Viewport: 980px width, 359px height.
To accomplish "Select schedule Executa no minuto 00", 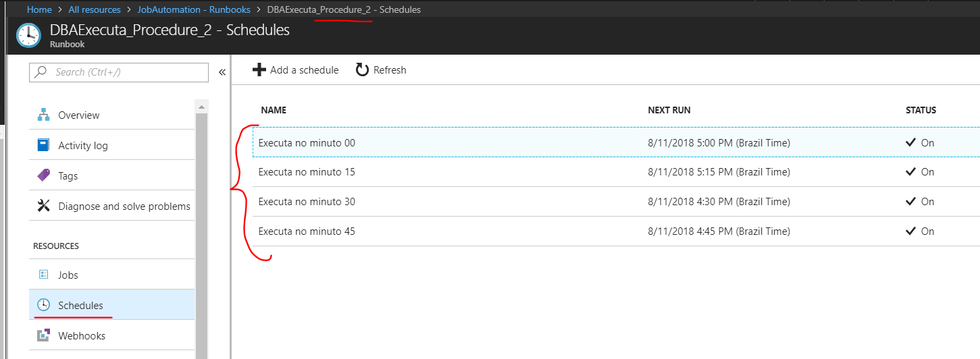I will point(307,142).
